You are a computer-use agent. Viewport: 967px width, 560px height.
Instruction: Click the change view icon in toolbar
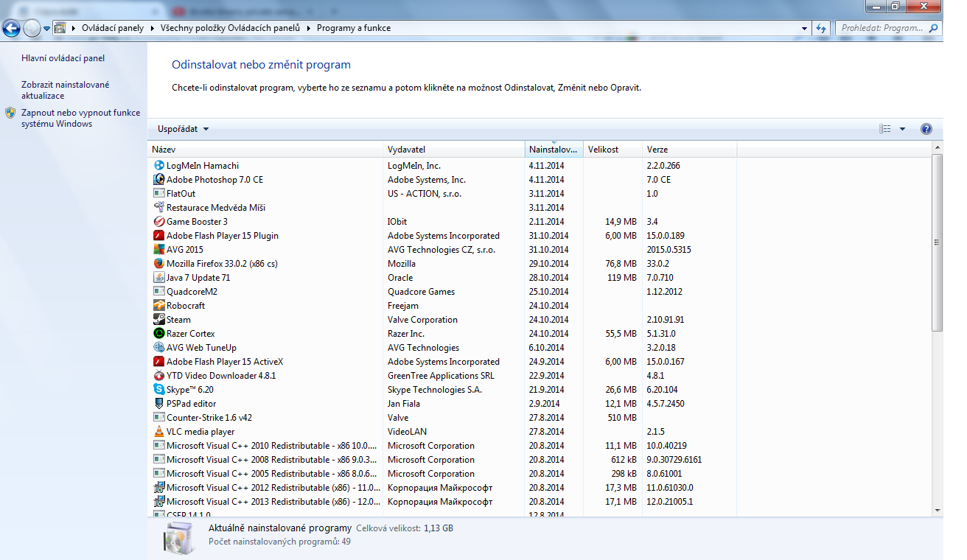pyautogui.click(x=885, y=129)
